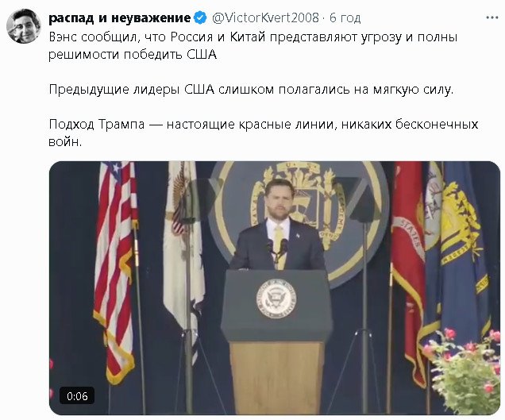Screen dimensions: 505x420
Task: Open the profile avatar of the post author
Action: pyautogui.click(x=24, y=26)
